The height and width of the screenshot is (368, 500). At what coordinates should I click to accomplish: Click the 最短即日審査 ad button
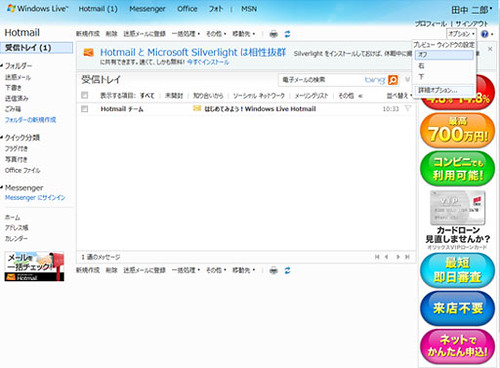457,270
